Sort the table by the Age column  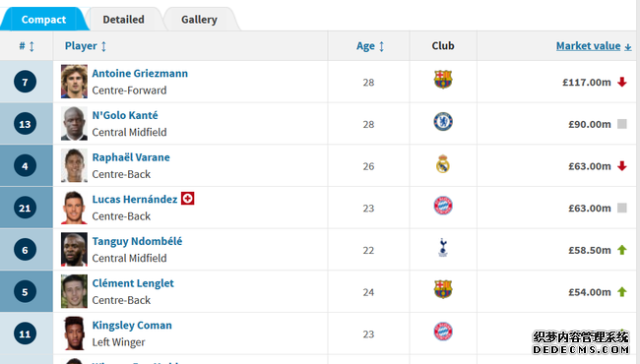(370, 46)
